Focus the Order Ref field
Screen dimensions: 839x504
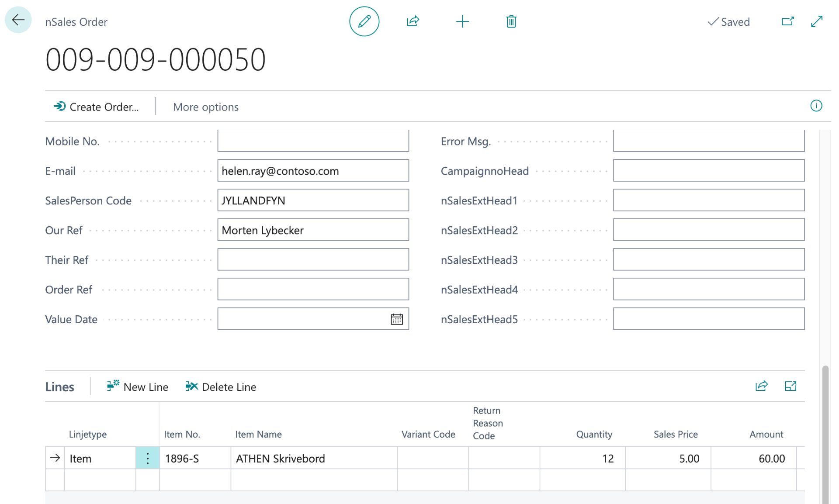pos(313,289)
